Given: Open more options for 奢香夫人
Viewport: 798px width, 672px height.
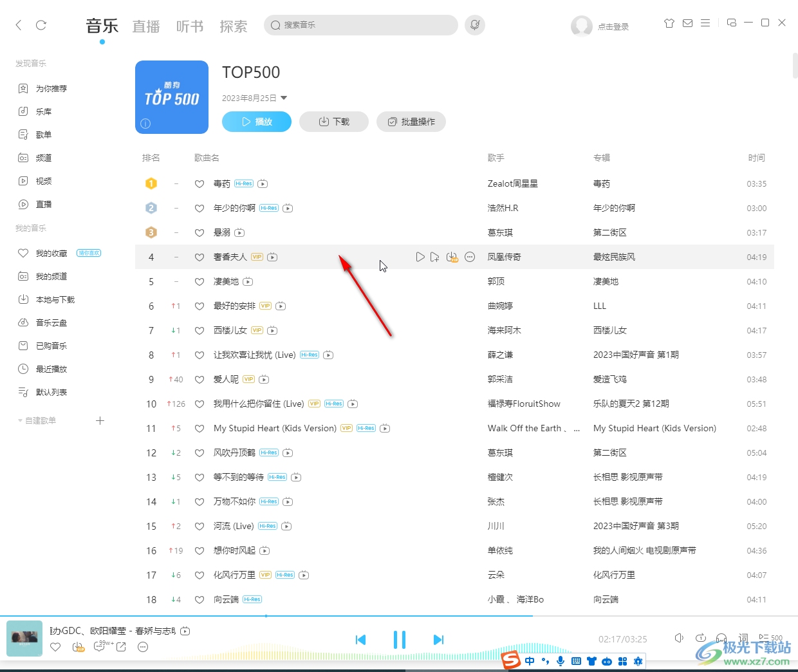Looking at the screenshot, I should click(470, 257).
